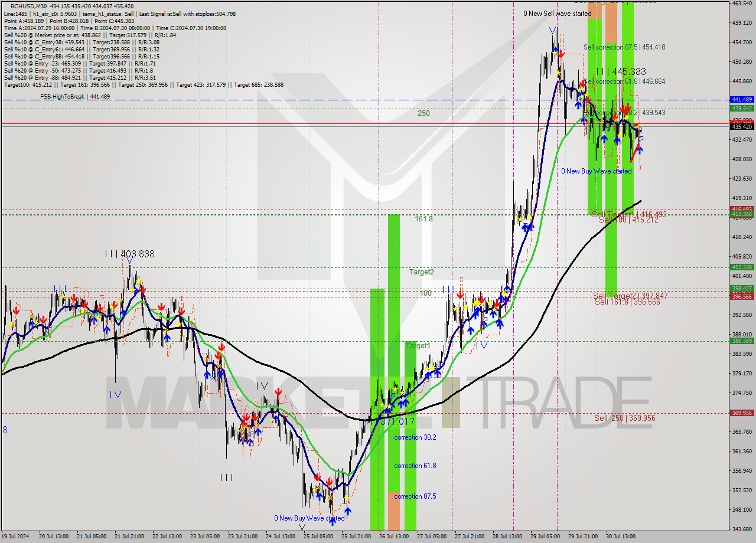756x543 pixels.
Task: Click the '250' Fibonacci level label
Action: click(423, 113)
